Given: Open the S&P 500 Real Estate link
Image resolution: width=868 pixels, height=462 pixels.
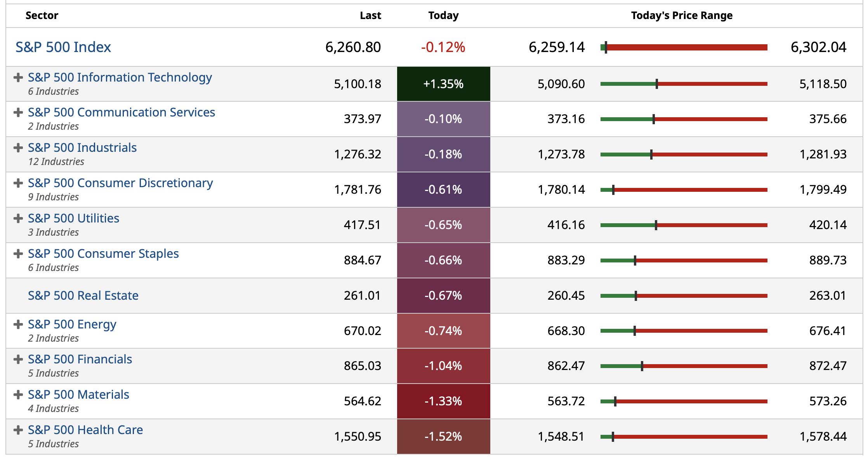Looking at the screenshot, I should coord(83,296).
